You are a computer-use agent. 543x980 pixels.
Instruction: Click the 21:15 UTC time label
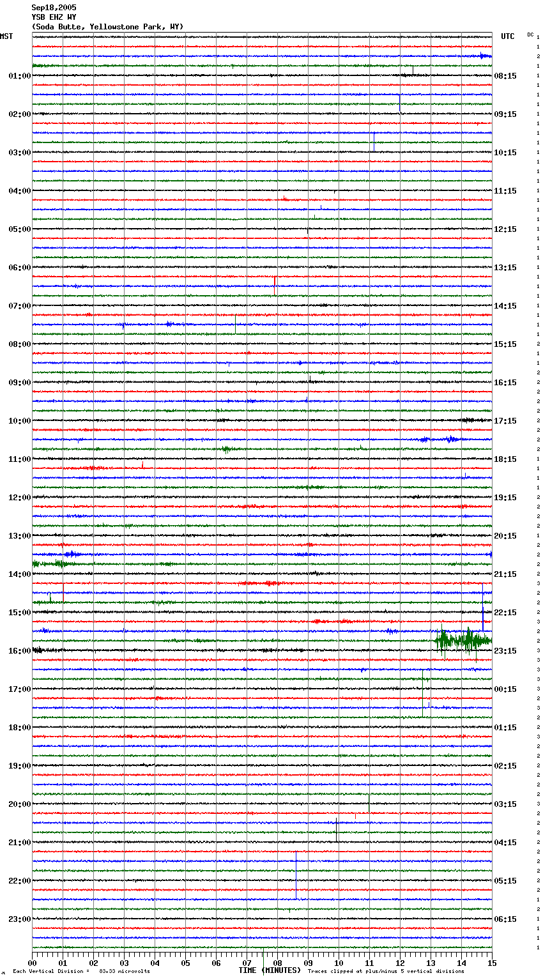pyautogui.click(x=505, y=574)
